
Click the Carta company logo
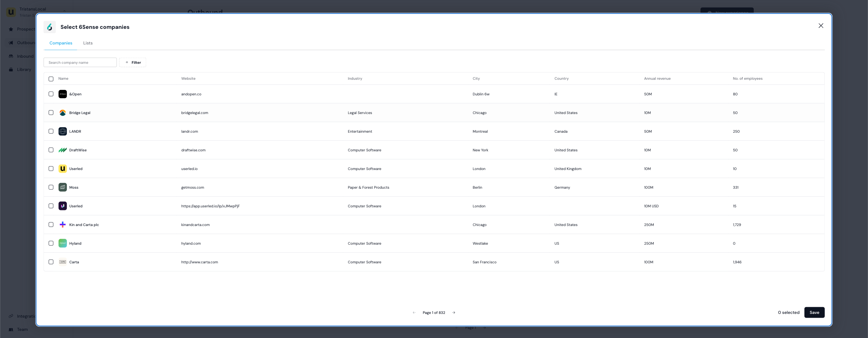point(63,262)
